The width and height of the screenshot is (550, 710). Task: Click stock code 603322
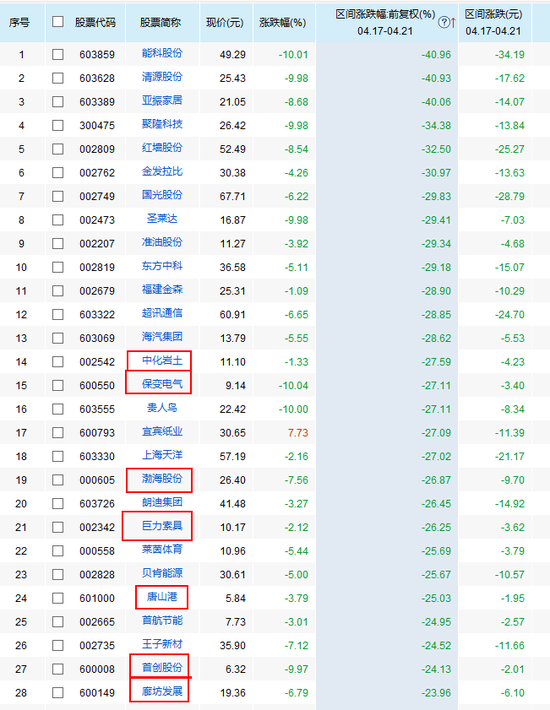(x=97, y=315)
